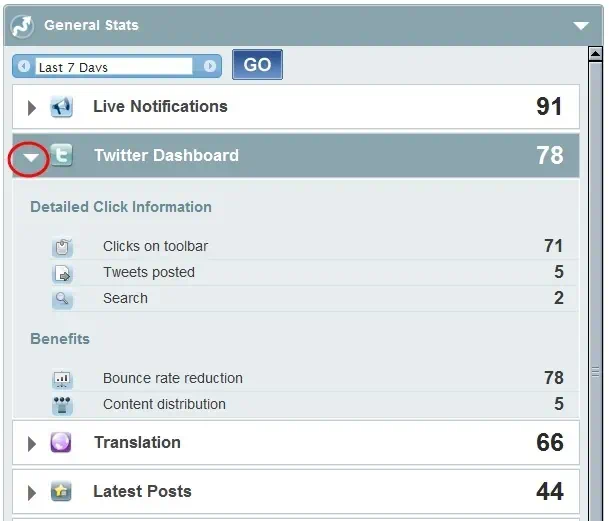Click the General Stats logo icon
The width and height of the screenshot is (609, 521).
(22, 26)
